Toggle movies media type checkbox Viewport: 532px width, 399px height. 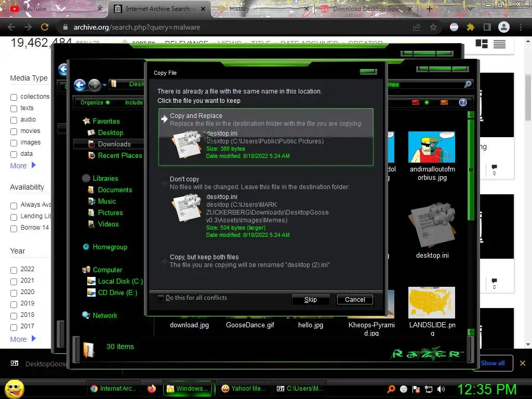(x=14, y=131)
